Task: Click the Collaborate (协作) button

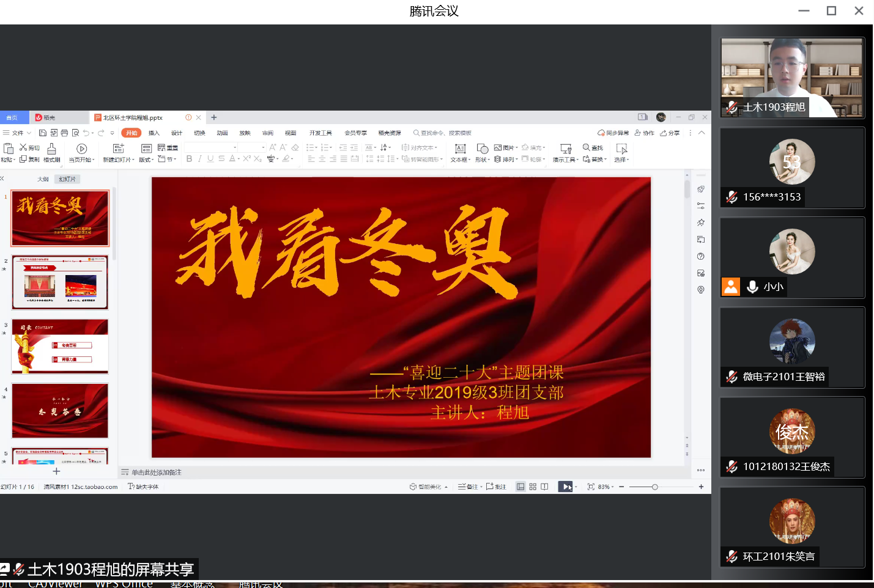Action: click(x=645, y=133)
